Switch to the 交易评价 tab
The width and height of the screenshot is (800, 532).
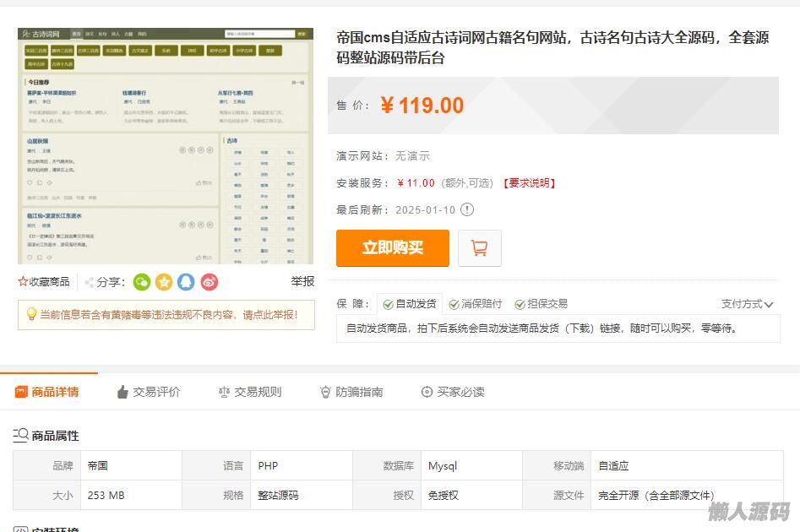pyautogui.click(x=149, y=392)
